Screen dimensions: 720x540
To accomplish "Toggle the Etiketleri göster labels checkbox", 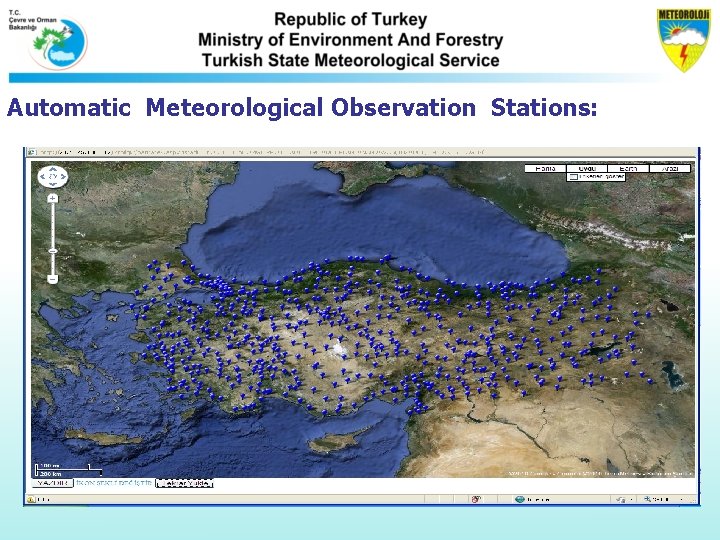I will click(574, 177).
